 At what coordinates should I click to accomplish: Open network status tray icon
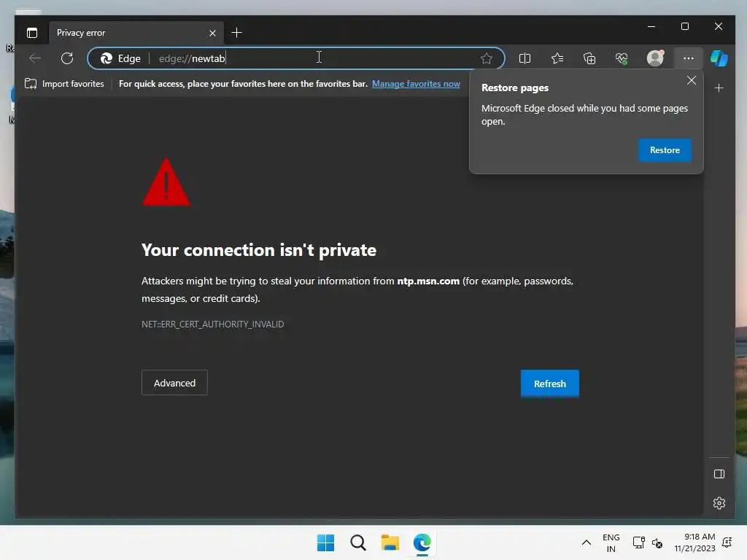638,542
